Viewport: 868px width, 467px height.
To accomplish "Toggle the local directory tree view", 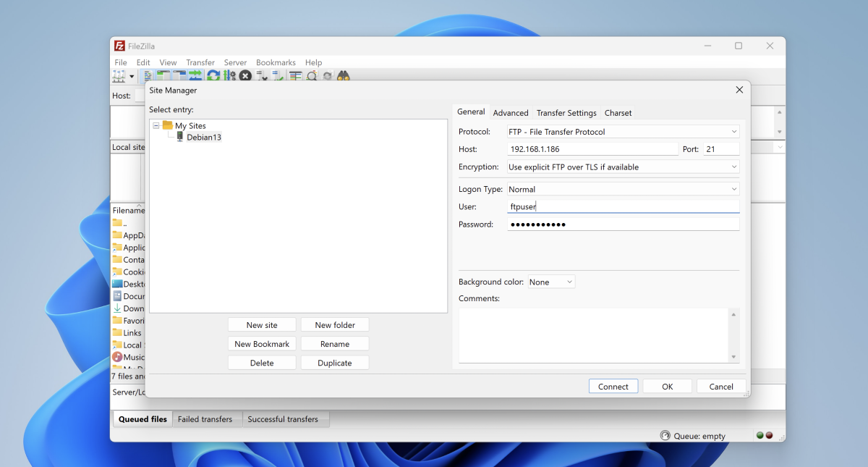I will click(163, 76).
